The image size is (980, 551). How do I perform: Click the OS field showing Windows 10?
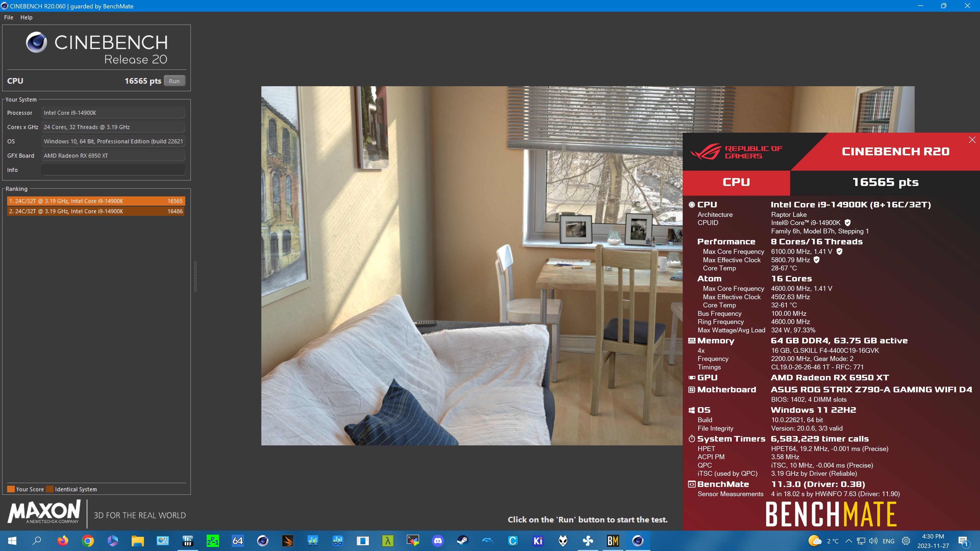coord(113,141)
